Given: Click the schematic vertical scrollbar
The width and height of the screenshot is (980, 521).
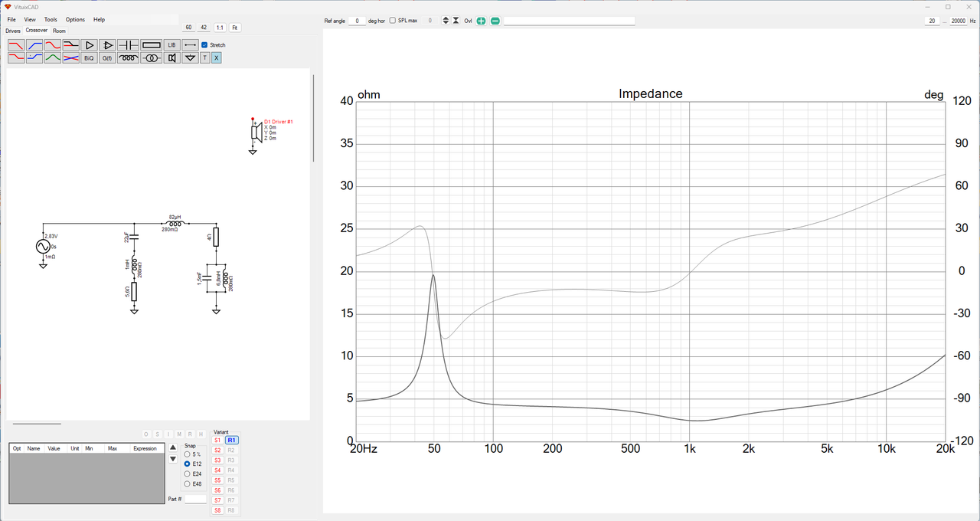Looking at the screenshot, I should click(x=313, y=118).
